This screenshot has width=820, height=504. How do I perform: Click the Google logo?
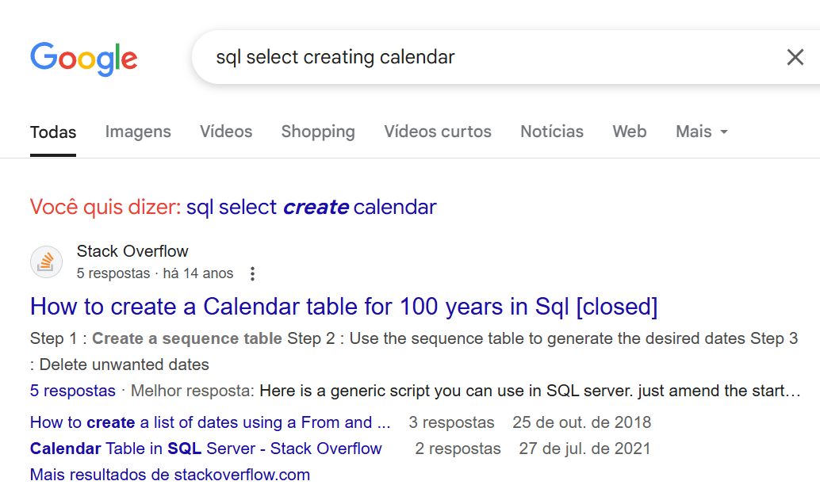pyautogui.click(x=83, y=58)
